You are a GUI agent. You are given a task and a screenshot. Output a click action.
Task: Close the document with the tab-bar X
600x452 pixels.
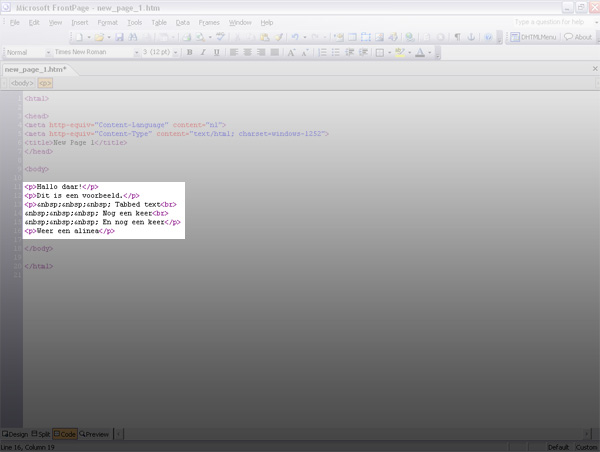tap(595, 69)
